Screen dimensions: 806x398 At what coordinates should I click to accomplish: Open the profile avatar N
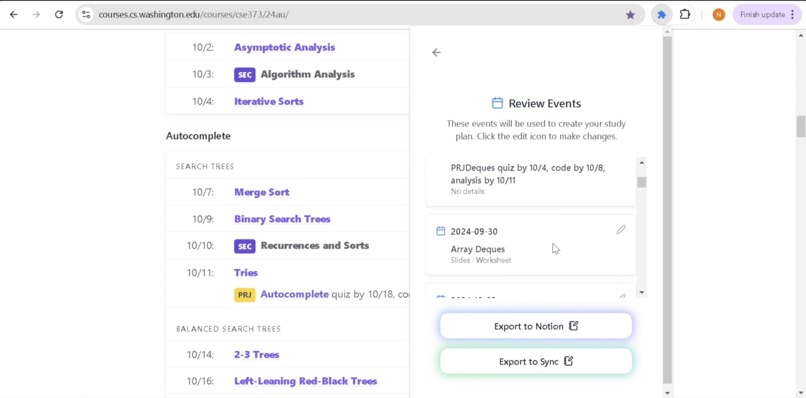click(x=718, y=14)
